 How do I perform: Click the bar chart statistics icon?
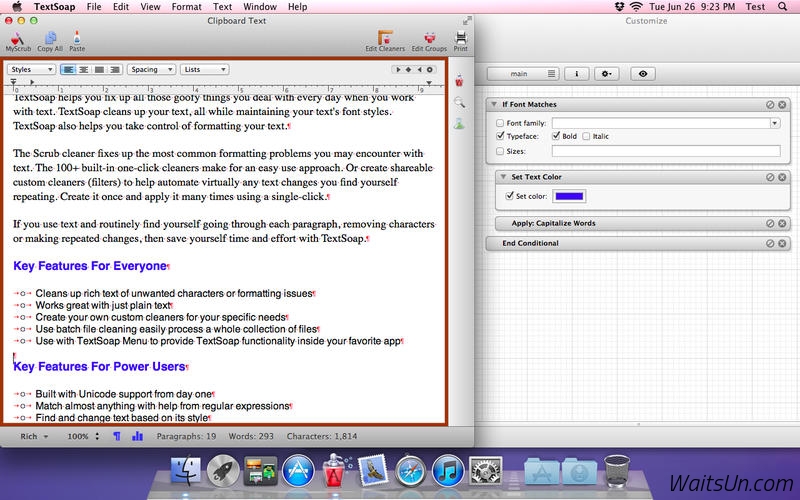pyautogui.click(x=137, y=436)
